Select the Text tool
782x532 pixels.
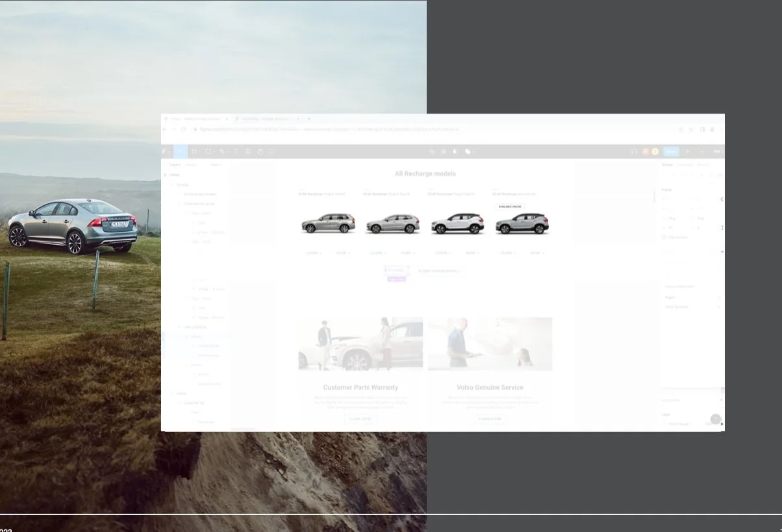236,151
